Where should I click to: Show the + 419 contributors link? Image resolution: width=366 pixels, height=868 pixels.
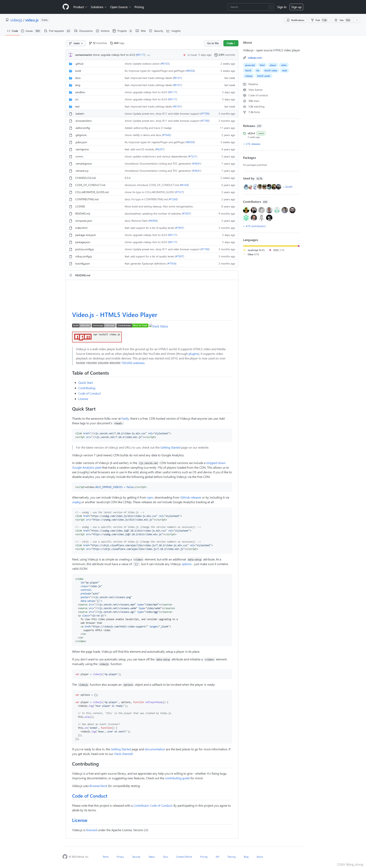pyautogui.click(x=254, y=227)
